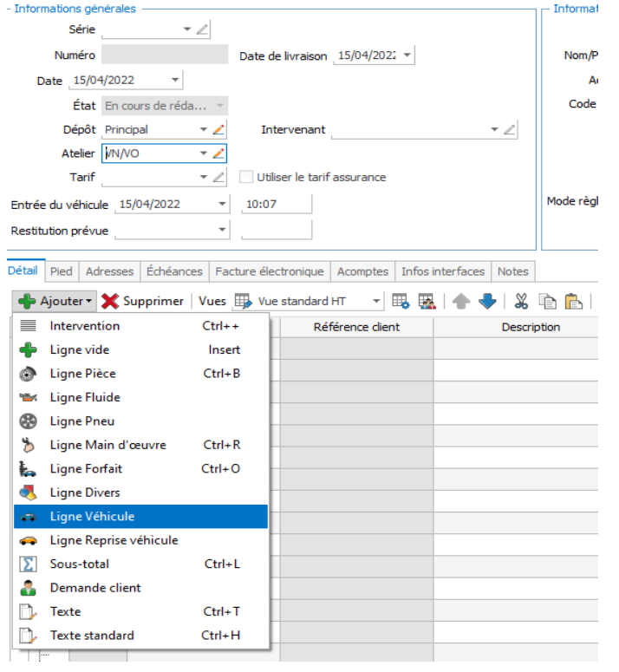
Task: Choose Demande client menu entry
Action: click(x=140, y=588)
